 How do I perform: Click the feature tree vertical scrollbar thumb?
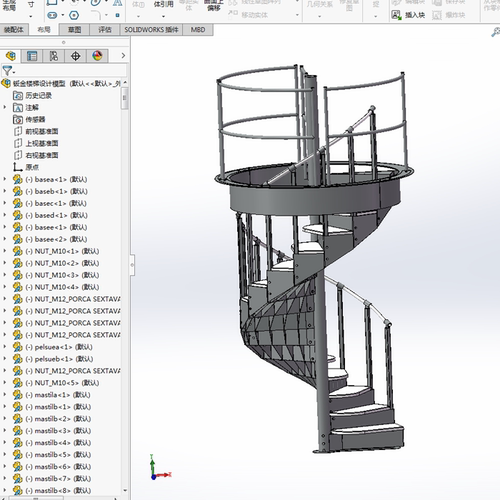coord(125,98)
